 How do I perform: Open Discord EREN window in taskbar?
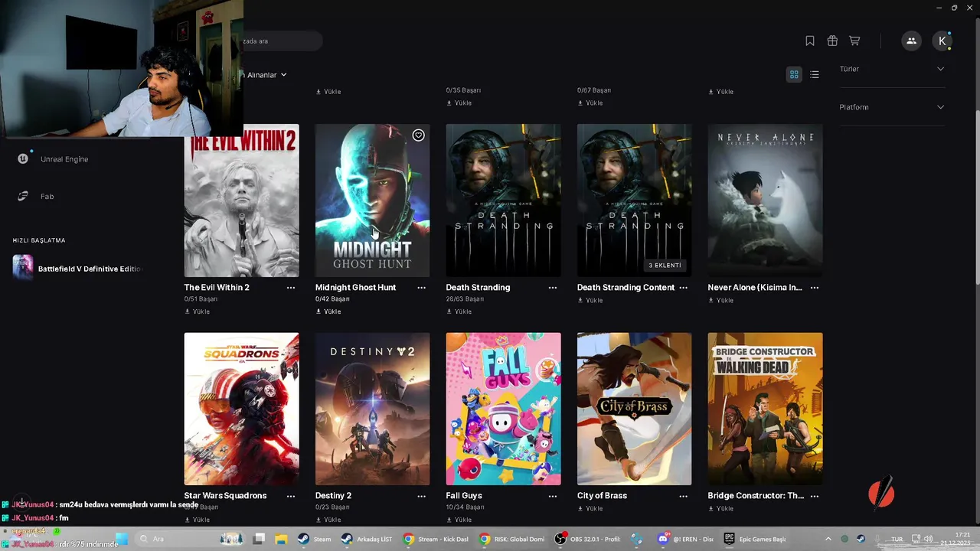pyautogui.click(x=685, y=539)
